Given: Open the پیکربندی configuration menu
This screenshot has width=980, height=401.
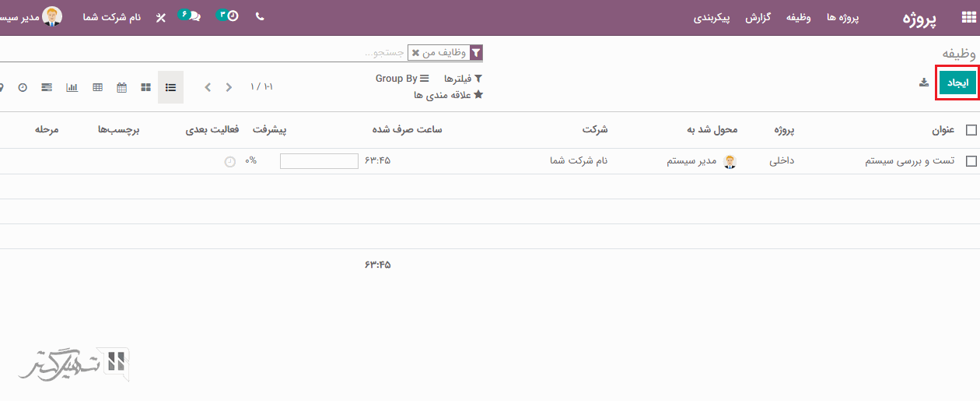Looking at the screenshot, I should click(712, 17).
